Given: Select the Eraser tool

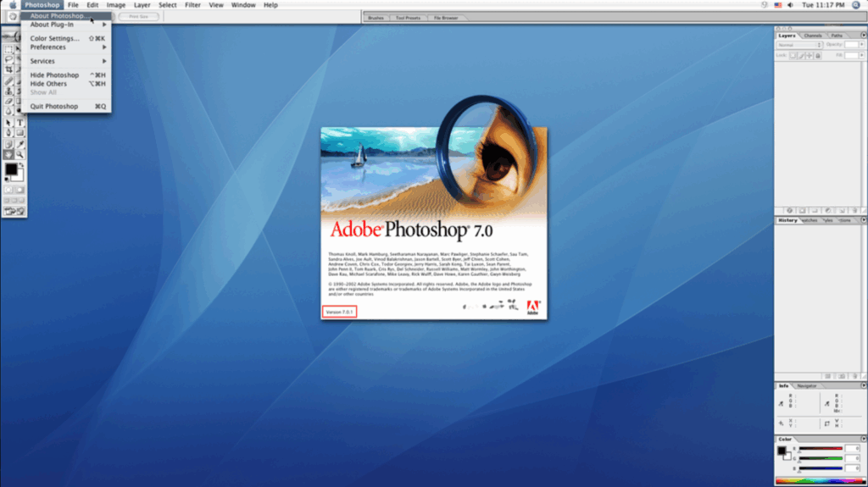Looking at the screenshot, I should click(x=8, y=100).
